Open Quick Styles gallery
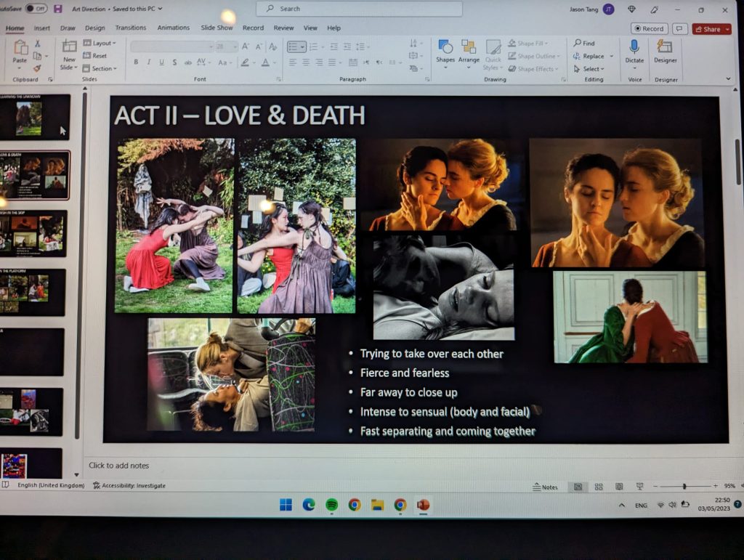The image size is (744, 560). [x=493, y=54]
